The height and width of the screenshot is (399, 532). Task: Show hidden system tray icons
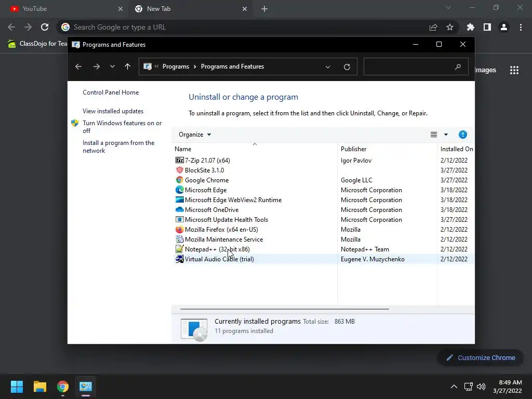pos(454,387)
